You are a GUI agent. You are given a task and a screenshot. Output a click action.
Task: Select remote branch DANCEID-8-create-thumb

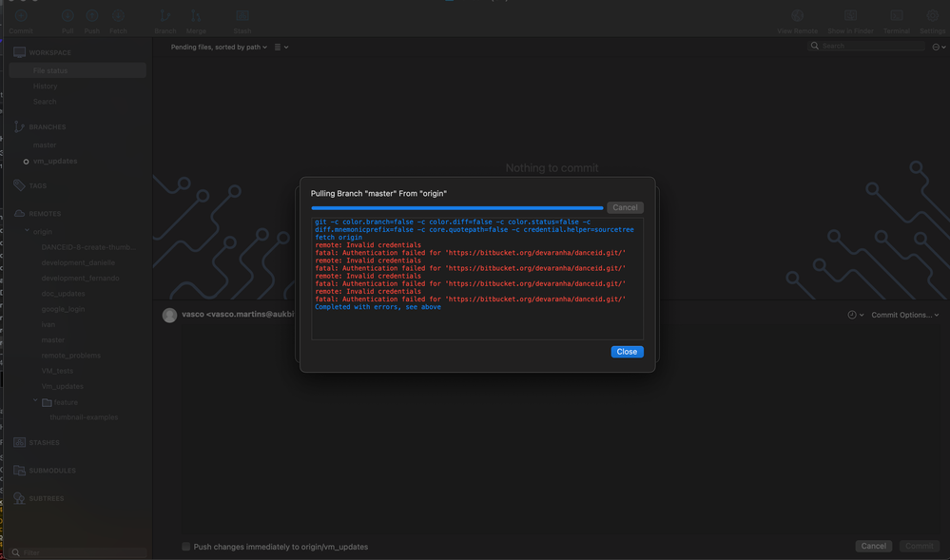coord(88,247)
